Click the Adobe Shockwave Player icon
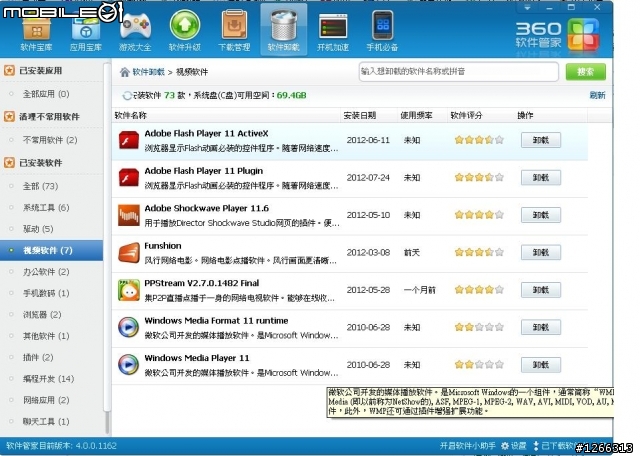The height and width of the screenshot is (456, 640). tap(129, 215)
